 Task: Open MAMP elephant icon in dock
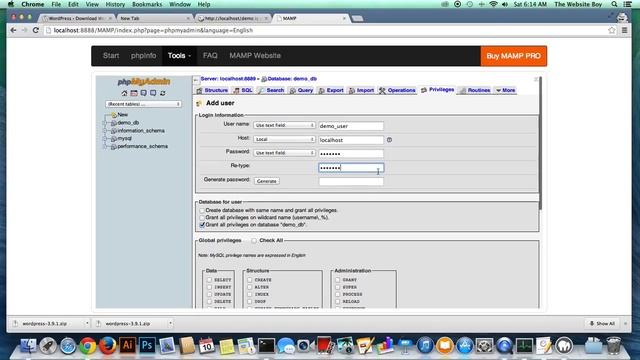[564, 346]
